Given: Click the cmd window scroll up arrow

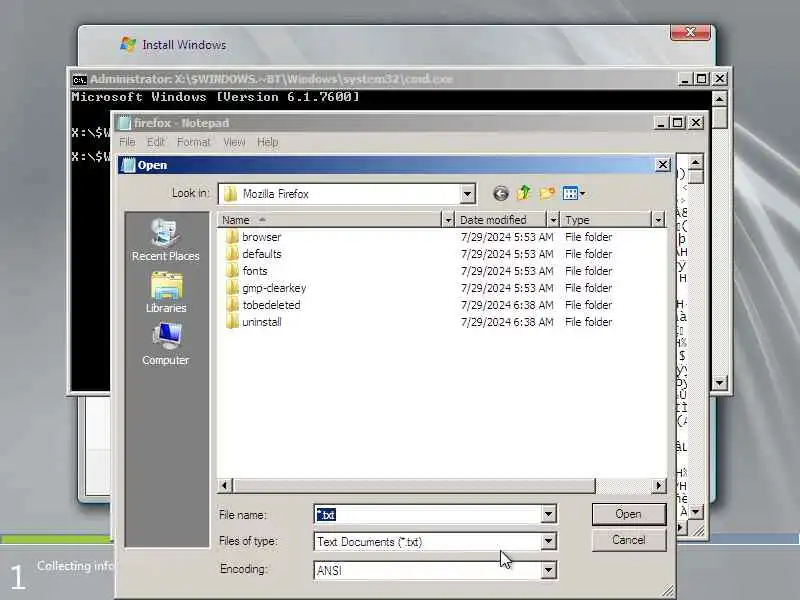Looking at the screenshot, I should click(x=719, y=98).
